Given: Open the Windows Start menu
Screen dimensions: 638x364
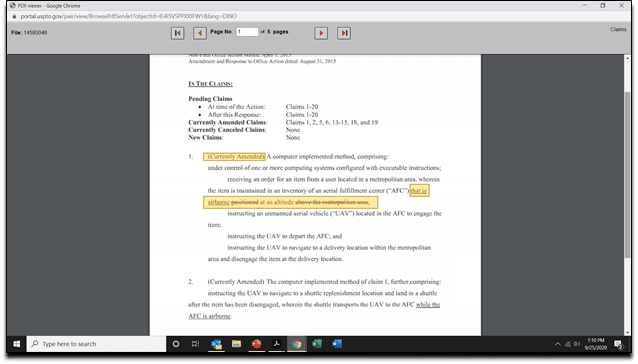Looking at the screenshot, I should 16,344.
